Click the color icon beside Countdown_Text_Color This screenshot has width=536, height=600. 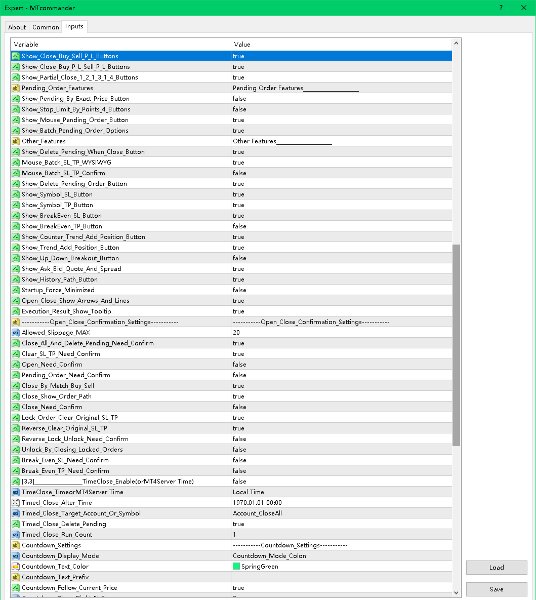coord(16,566)
